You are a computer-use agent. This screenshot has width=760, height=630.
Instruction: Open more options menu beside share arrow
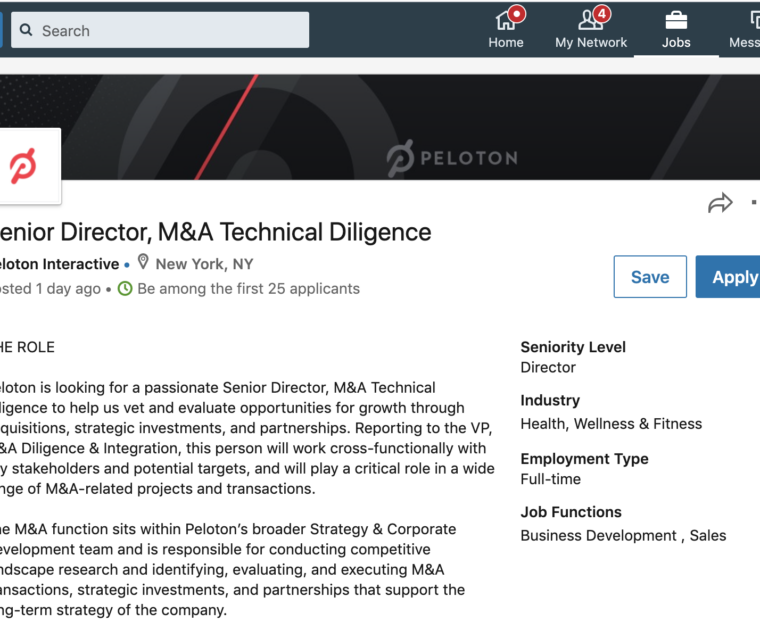pos(754,204)
